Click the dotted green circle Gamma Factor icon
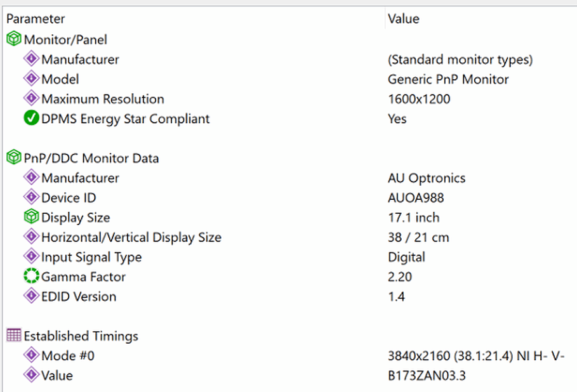This screenshot has height=392, width=577. [31, 276]
